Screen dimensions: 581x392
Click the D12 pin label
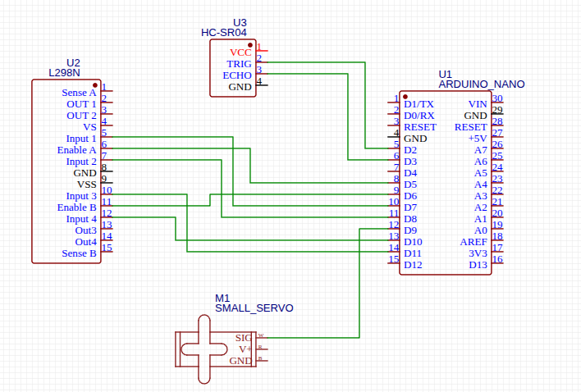(x=413, y=265)
